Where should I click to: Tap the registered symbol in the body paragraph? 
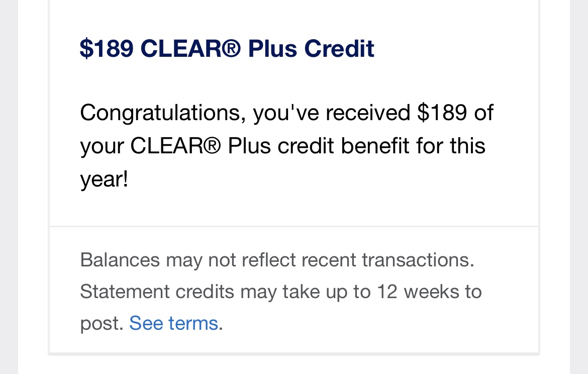(212, 146)
